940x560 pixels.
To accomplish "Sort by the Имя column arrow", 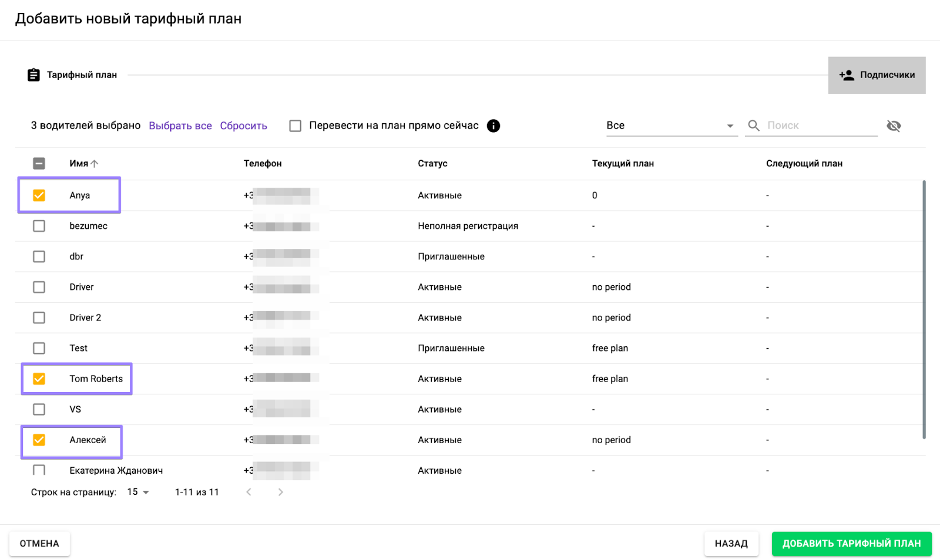I will point(95,164).
